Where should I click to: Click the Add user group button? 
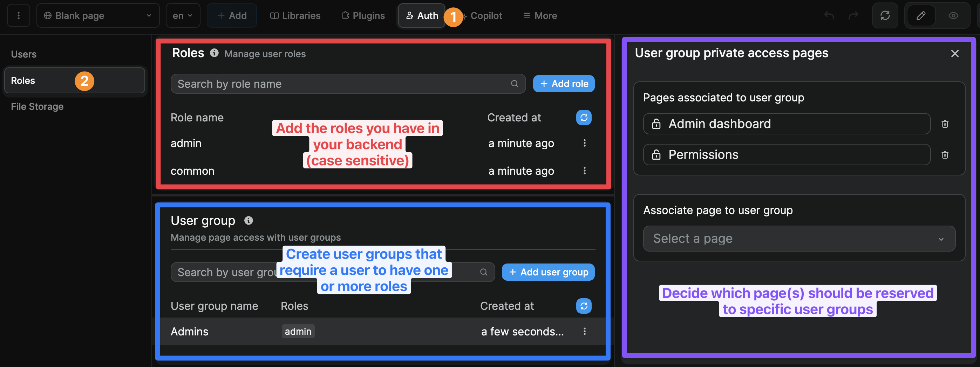click(548, 272)
